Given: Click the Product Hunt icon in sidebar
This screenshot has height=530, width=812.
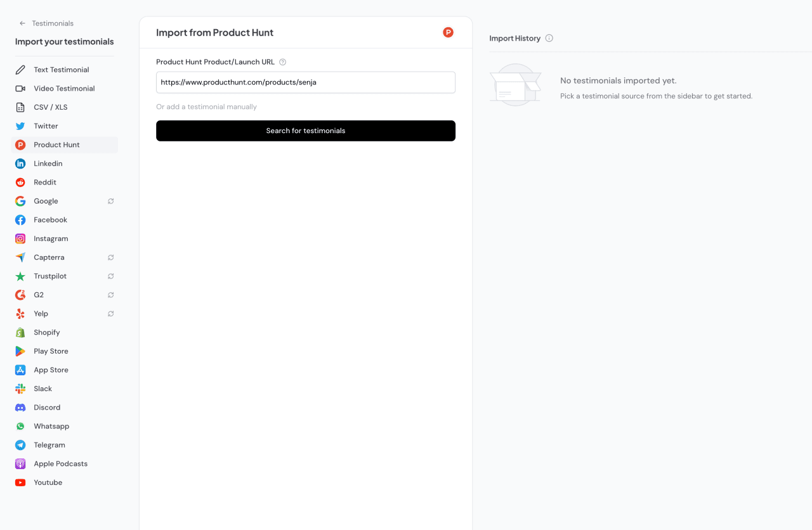Looking at the screenshot, I should click(x=20, y=145).
